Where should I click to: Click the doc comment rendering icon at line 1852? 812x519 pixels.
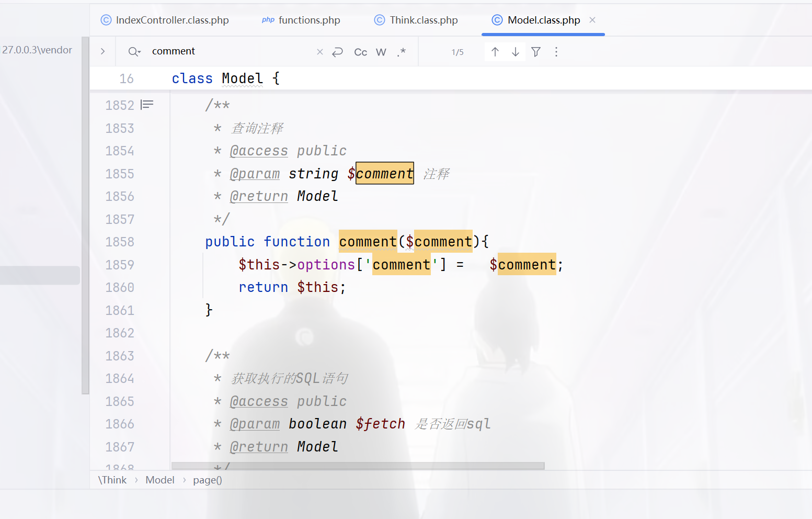click(147, 105)
